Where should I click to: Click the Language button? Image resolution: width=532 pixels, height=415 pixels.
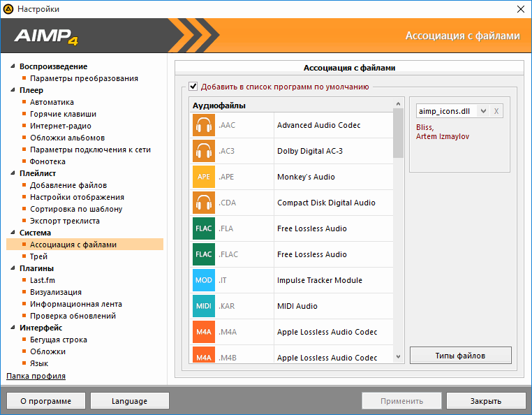click(129, 401)
